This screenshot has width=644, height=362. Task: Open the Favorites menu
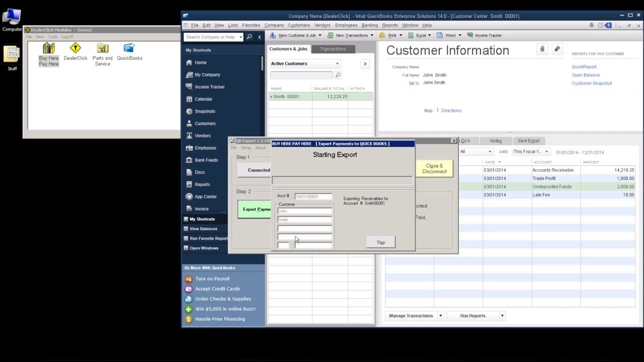tap(251, 25)
